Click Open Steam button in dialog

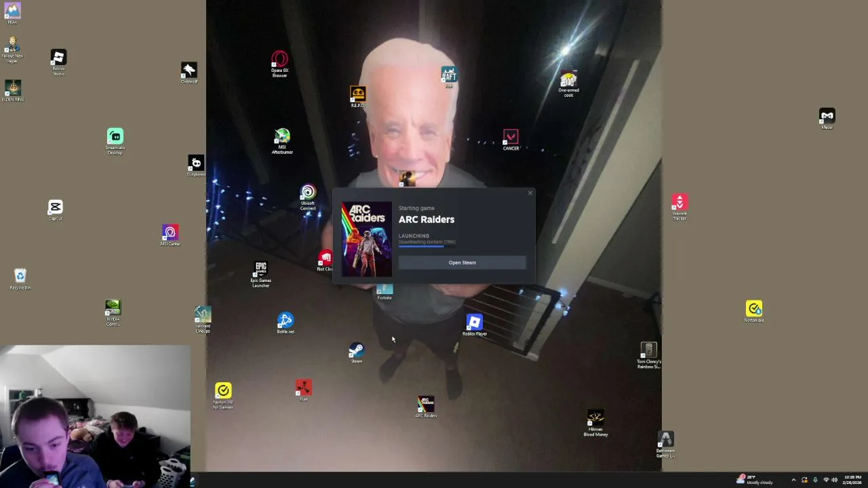462,262
